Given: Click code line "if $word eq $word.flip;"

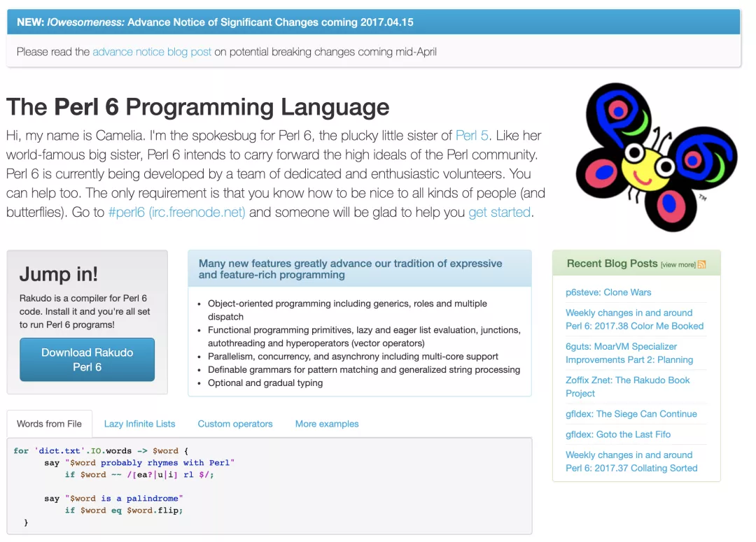Looking at the screenshot, I should pos(124,511).
